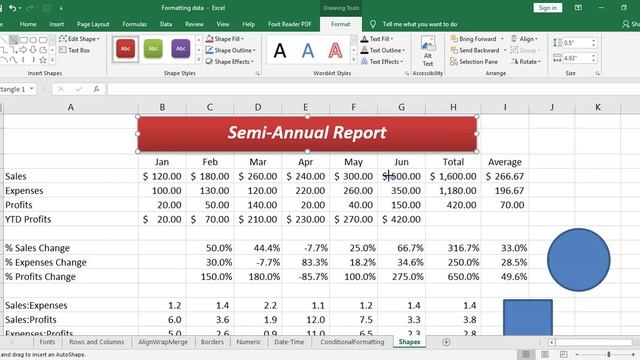Screen dimensions: 640x360
Task: Switch to the Rows and Columns sheet
Action: (96, 342)
